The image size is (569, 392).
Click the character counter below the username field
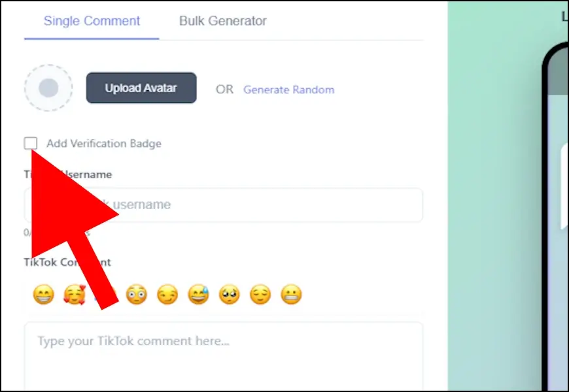click(56, 233)
